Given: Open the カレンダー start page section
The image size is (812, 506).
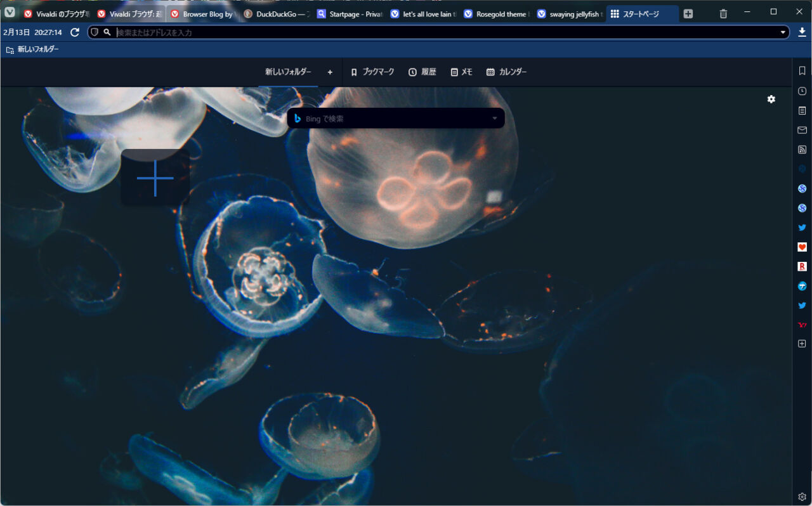Looking at the screenshot, I should pyautogui.click(x=506, y=72).
